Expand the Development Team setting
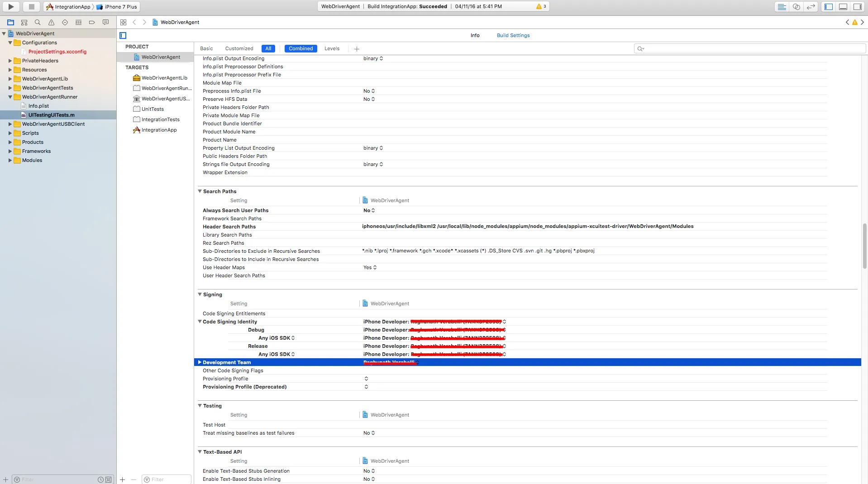 pyautogui.click(x=200, y=362)
